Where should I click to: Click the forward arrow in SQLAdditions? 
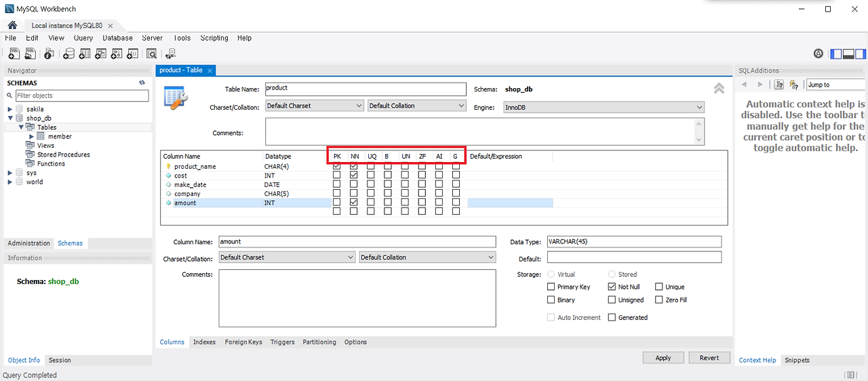coord(759,85)
